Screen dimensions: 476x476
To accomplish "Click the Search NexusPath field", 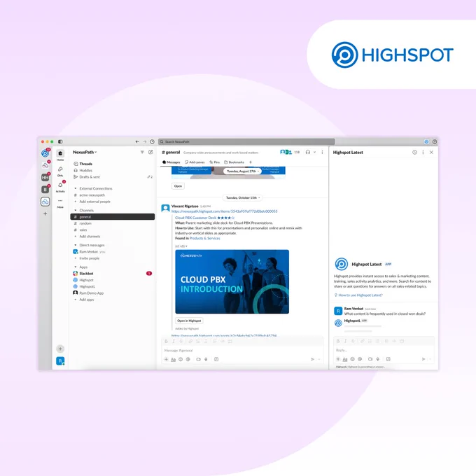I will (246, 142).
